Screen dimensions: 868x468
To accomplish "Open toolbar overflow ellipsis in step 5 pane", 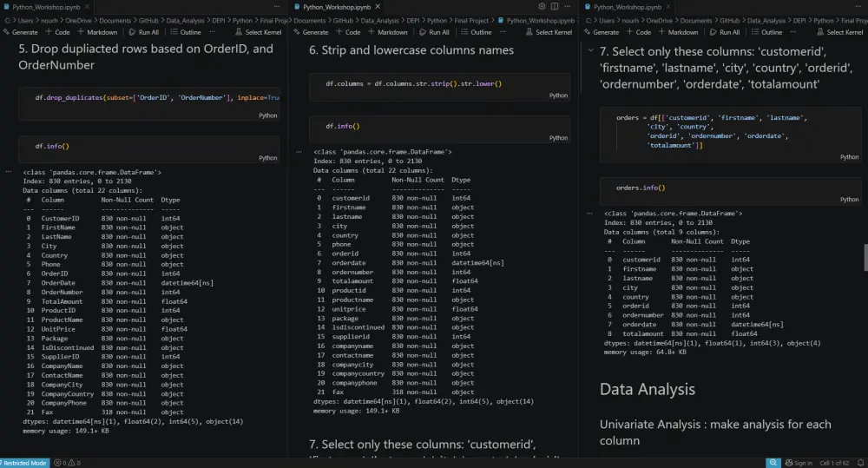I will (212, 32).
